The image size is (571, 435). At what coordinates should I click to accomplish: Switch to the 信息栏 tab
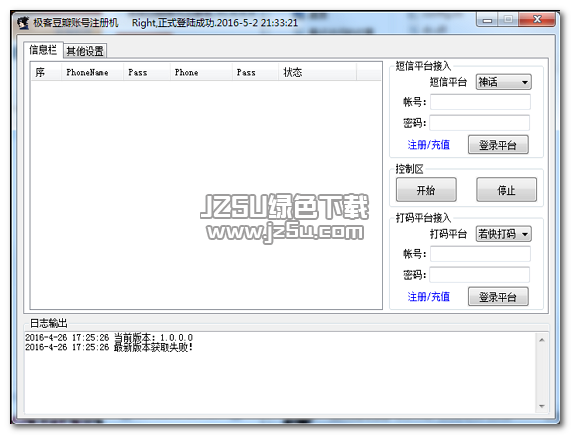43,50
